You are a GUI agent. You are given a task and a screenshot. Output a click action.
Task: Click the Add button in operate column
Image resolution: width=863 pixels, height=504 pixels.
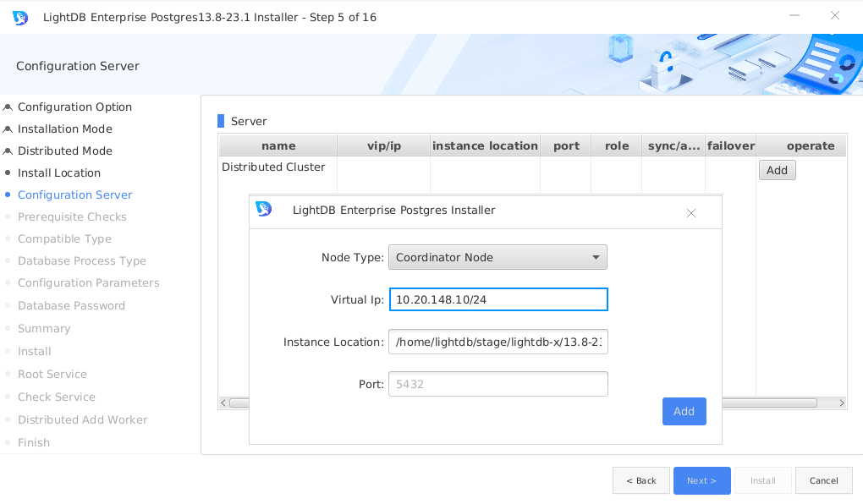(x=778, y=170)
